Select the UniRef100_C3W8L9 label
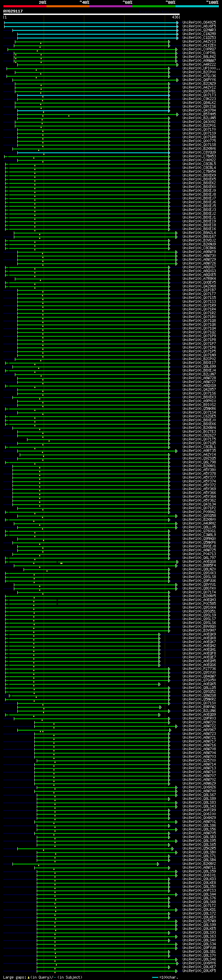Image resolution: width=222 pixels, height=980 pixels. [199, 535]
